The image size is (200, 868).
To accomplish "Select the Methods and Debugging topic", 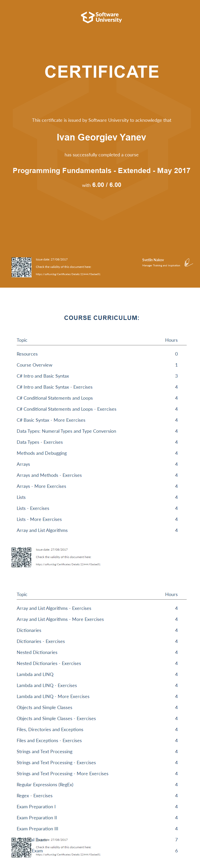I will [42, 453].
